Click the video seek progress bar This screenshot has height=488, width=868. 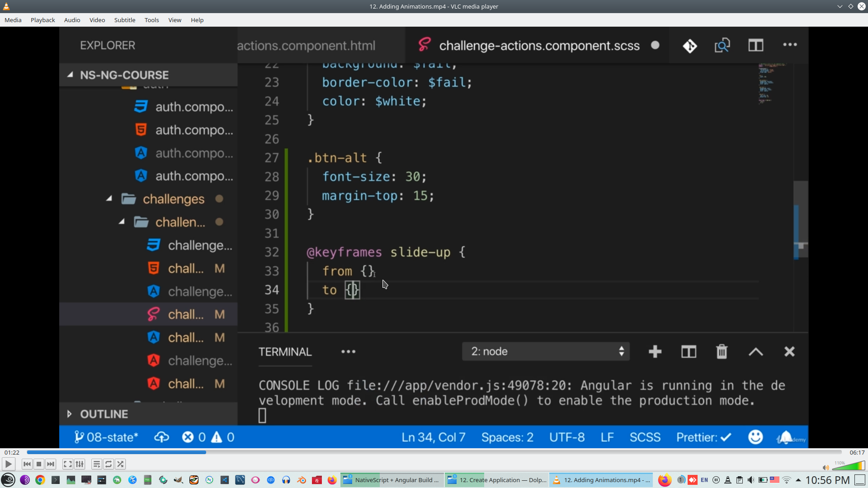[434, 452]
